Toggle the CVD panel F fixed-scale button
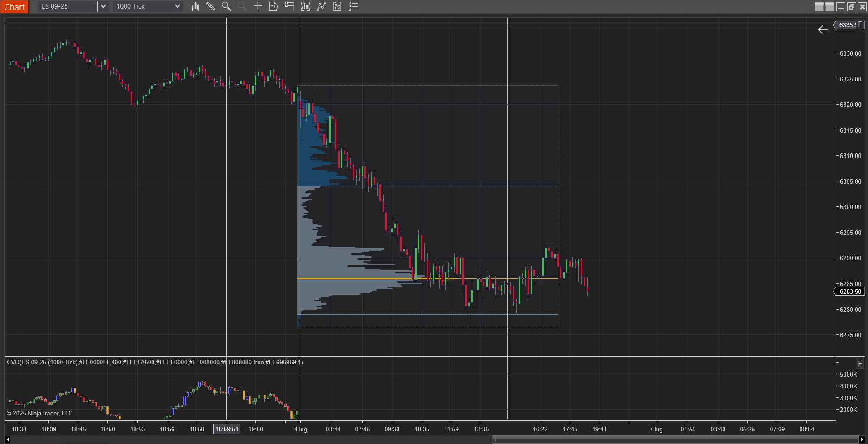The image size is (868, 444). point(860,364)
